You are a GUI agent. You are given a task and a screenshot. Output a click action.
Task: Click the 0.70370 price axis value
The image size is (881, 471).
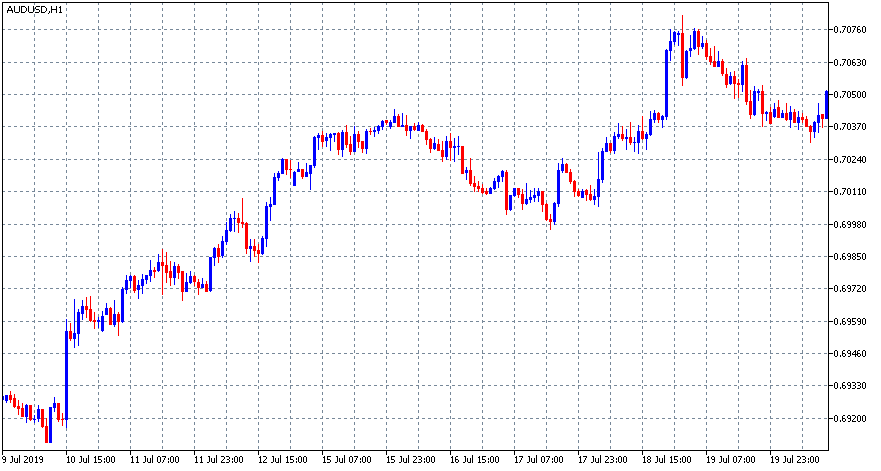tap(850, 127)
